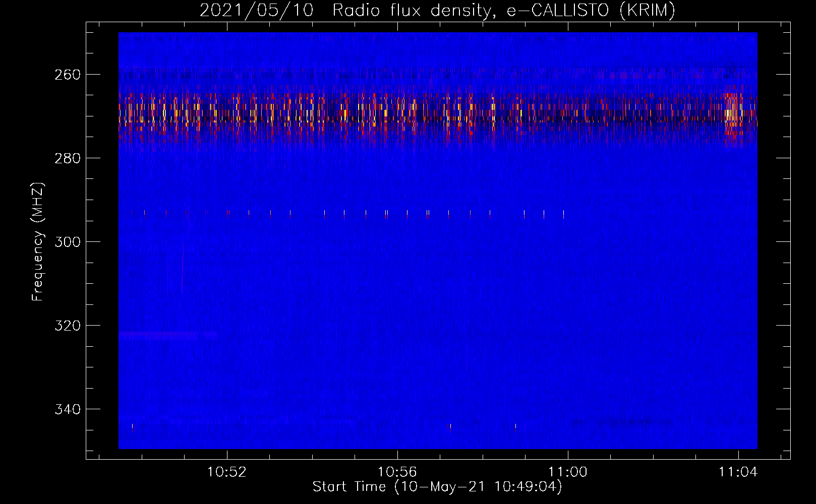Viewport: 816px width, 504px height.
Task: Click the 11:00 time tick label
Action: (568, 472)
